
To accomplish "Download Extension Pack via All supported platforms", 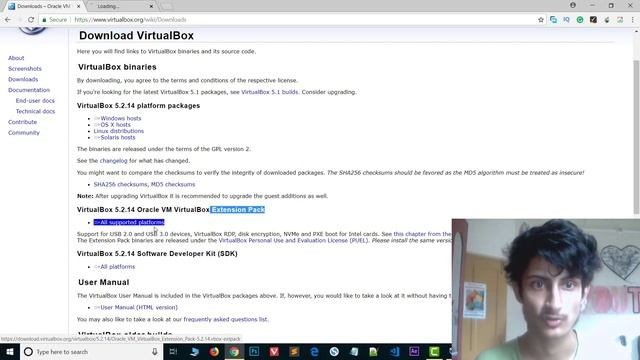I will (129, 222).
